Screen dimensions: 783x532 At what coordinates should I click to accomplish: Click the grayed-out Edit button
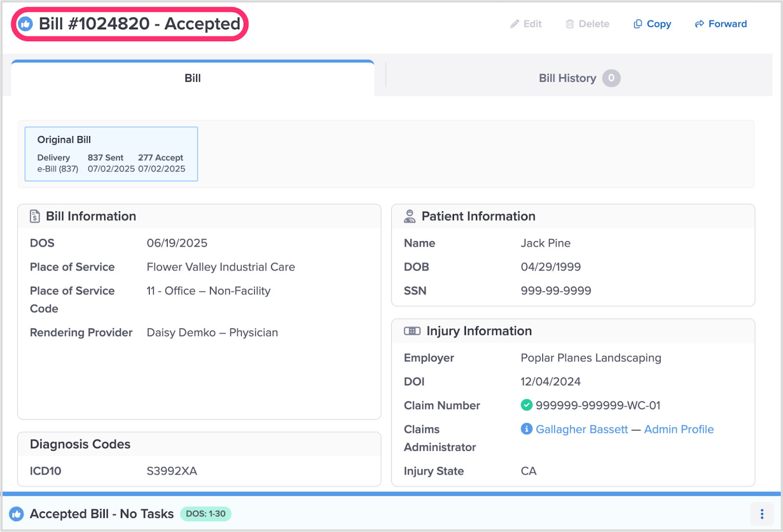tap(526, 24)
